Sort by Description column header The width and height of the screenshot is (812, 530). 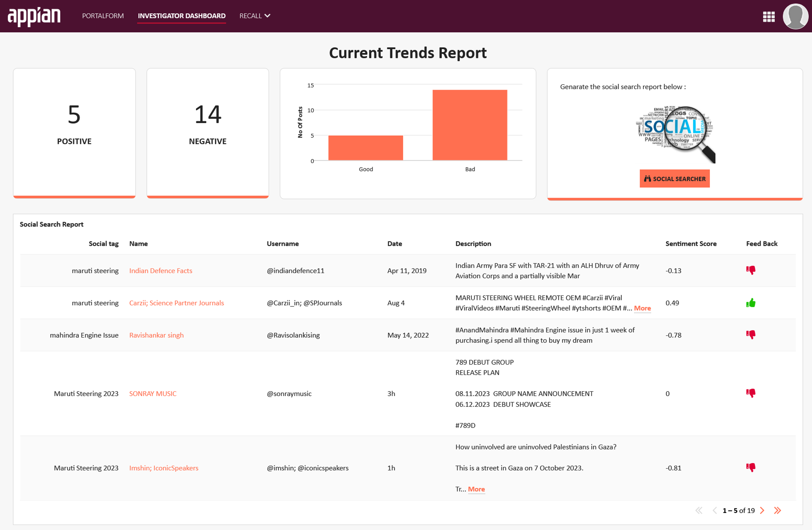click(x=473, y=244)
